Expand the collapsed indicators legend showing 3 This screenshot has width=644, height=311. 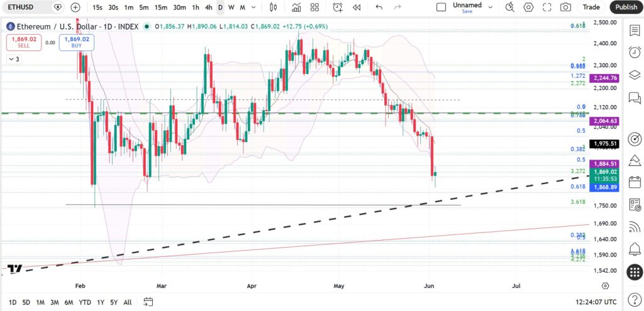[x=14, y=59]
